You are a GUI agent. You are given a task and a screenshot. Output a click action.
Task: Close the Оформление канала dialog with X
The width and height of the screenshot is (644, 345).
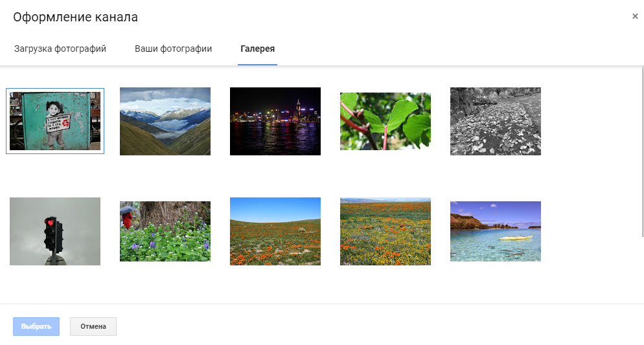635,16
